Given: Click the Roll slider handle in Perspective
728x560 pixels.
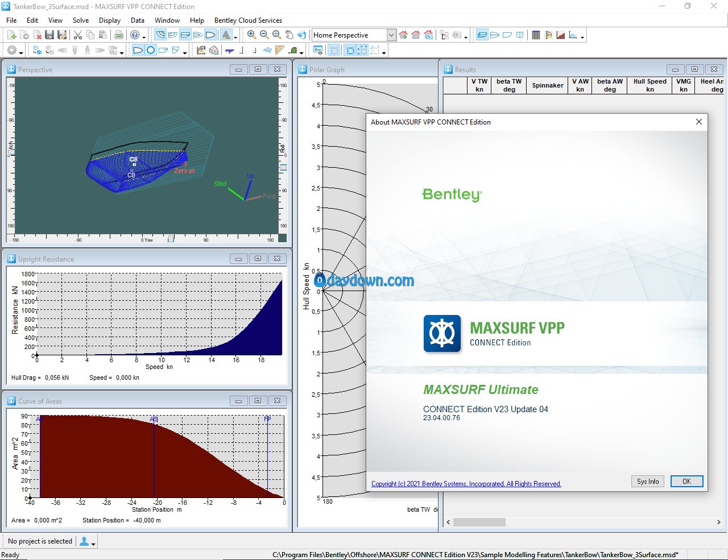Looking at the screenshot, I should coord(283,167).
